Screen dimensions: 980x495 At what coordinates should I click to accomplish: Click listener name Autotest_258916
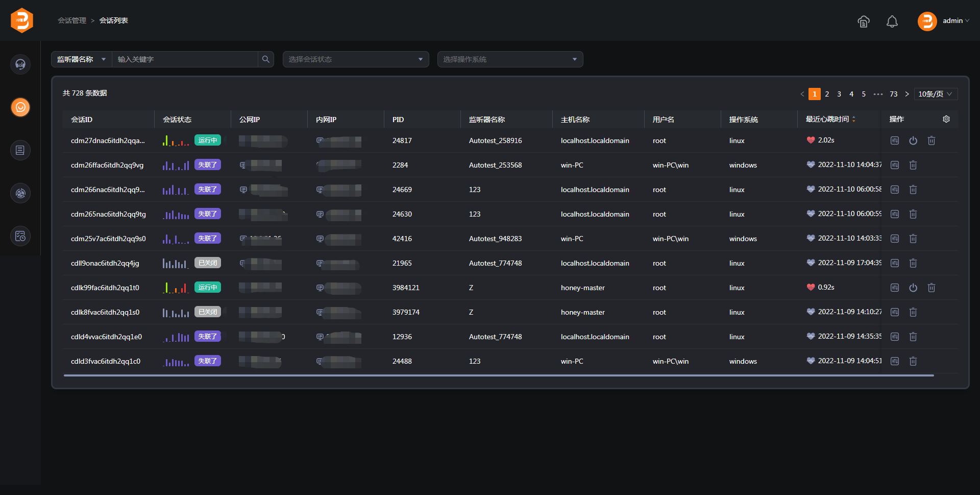495,140
